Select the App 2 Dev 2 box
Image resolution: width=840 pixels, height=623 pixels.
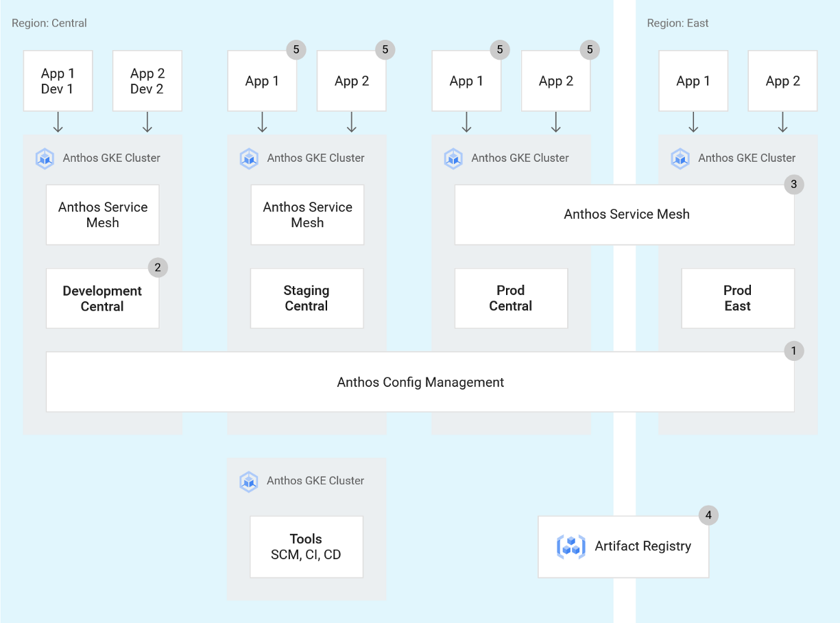coord(147,81)
